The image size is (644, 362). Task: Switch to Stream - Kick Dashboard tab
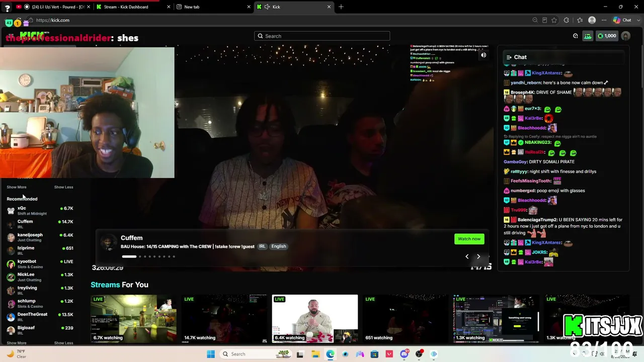point(133,7)
